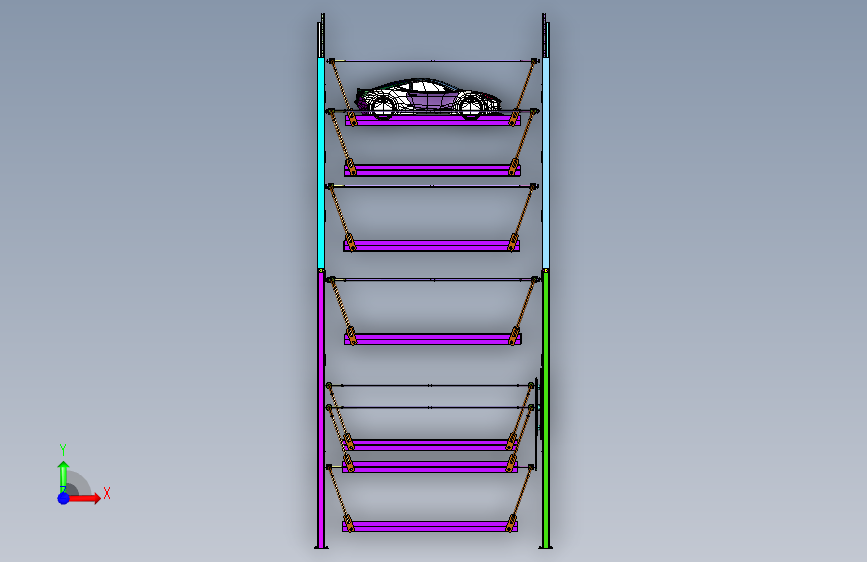Select the sports car model on the top platform

click(x=428, y=98)
